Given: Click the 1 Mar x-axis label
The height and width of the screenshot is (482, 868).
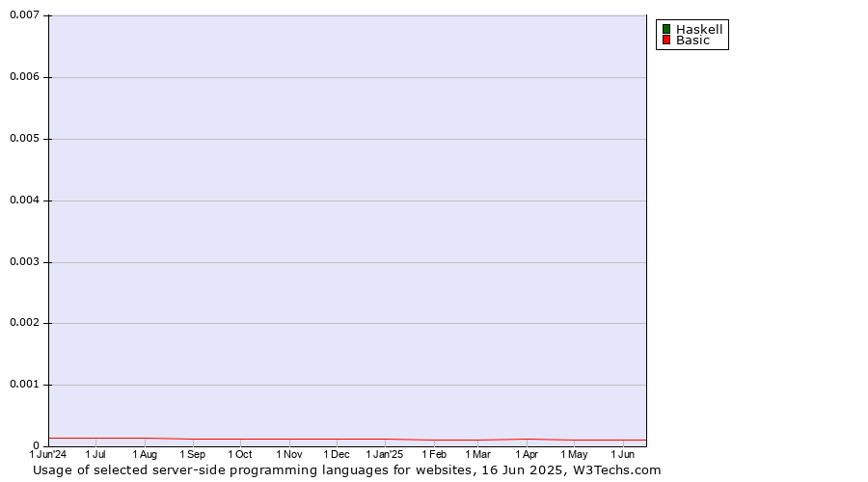Looking at the screenshot, I should coord(477,454).
